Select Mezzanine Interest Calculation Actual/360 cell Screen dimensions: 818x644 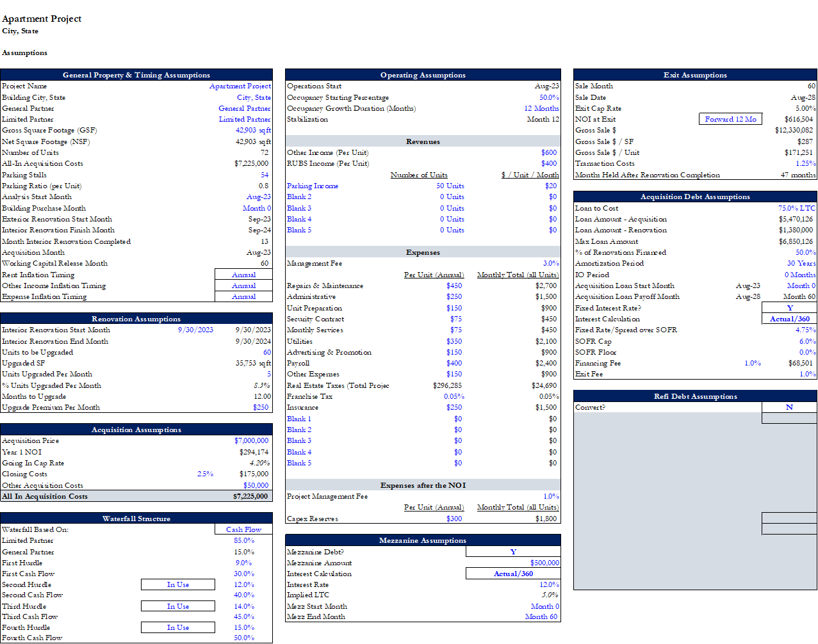pyautogui.click(x=513, y=574)
